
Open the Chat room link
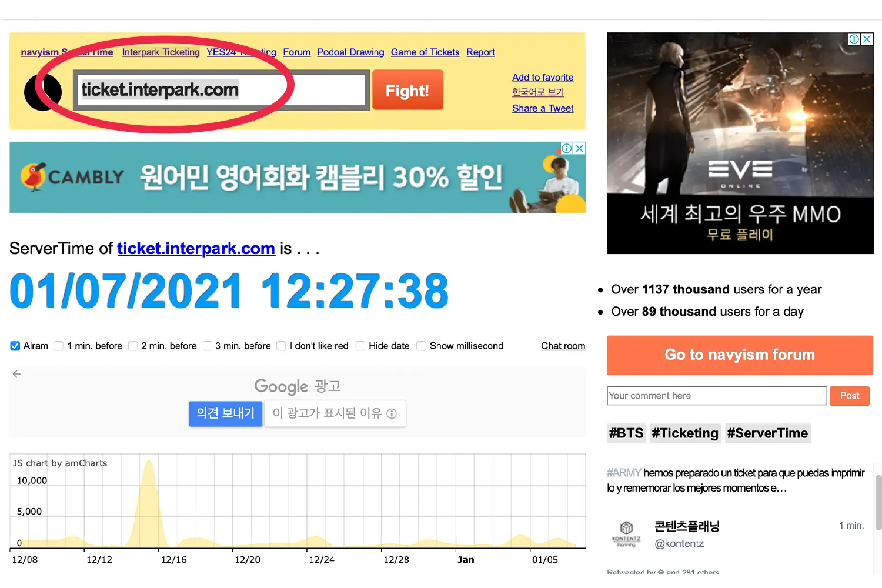(563, 346)
